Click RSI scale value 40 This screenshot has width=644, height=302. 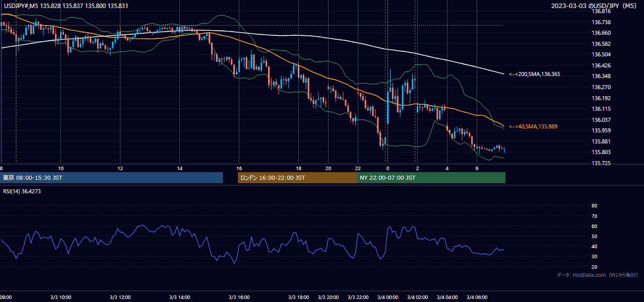(x=595, y=247)
